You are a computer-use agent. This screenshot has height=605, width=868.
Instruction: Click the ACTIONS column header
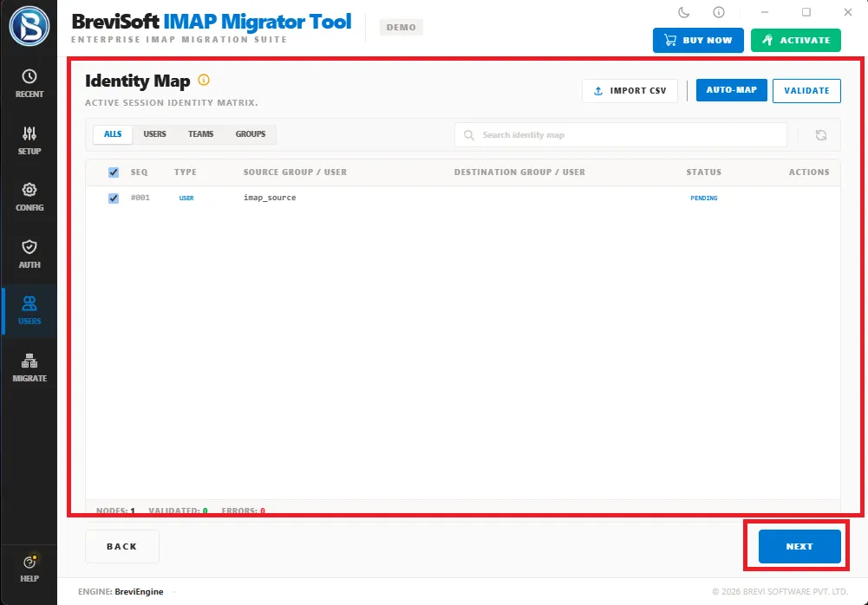(x=809, y=172)
